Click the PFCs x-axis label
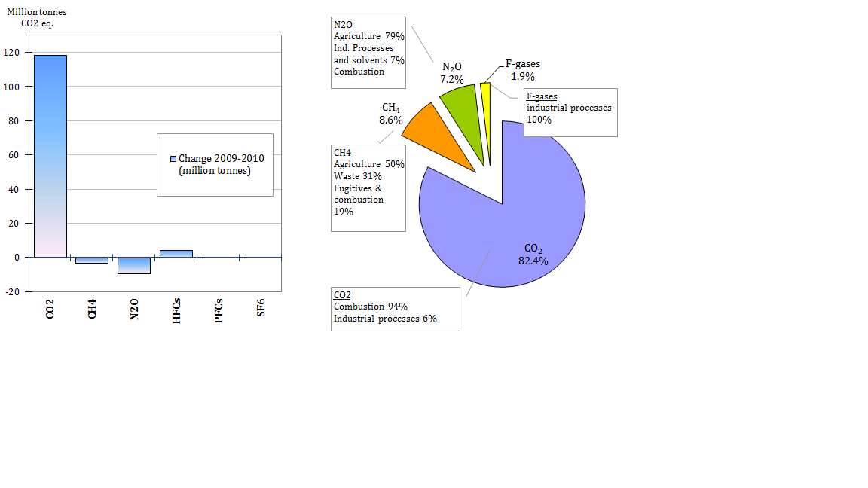 click(219, 310)
